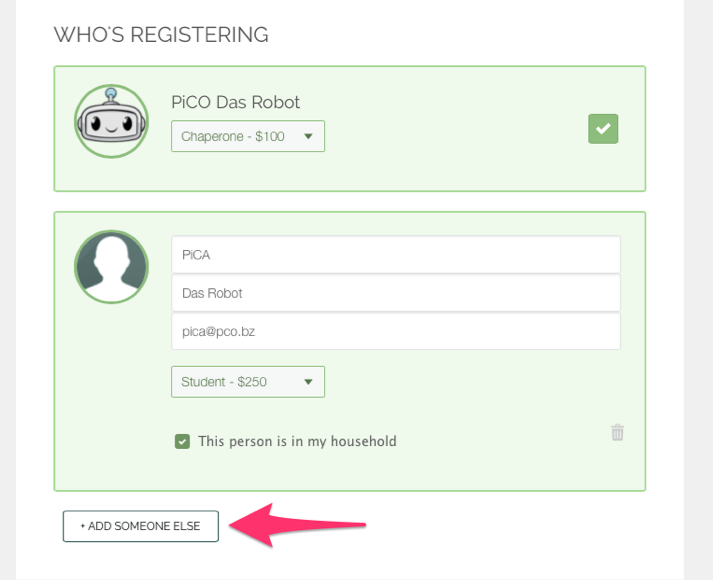Select the email field "pica@pco.bz"
The width and height of the screenshot is (713, 580).
pos(395,331)
